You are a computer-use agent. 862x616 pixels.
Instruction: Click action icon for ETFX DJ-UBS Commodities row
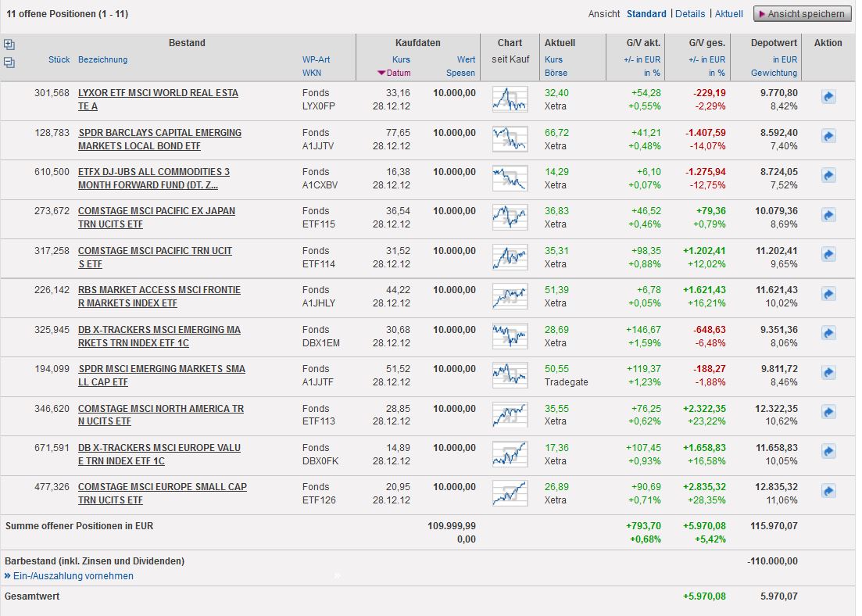click(828, 176)
